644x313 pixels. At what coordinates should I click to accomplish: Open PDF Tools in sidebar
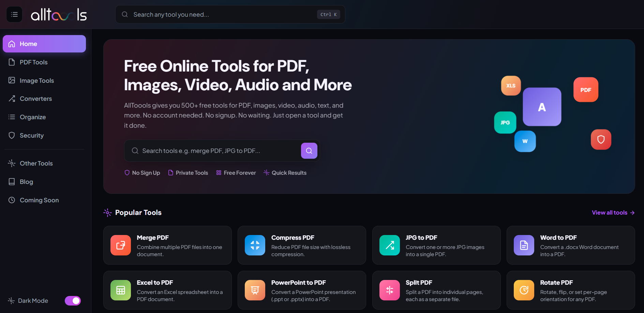[x=44, y=62]
